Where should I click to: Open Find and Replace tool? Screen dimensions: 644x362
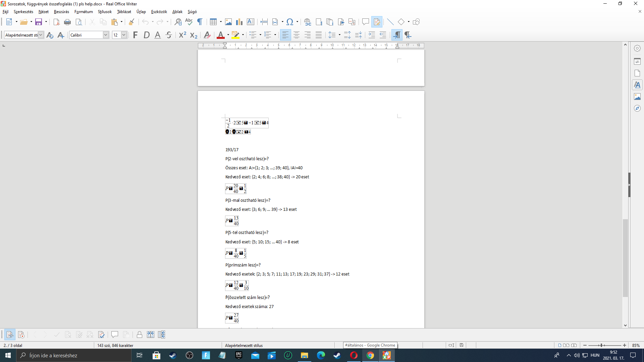[178, 22]
